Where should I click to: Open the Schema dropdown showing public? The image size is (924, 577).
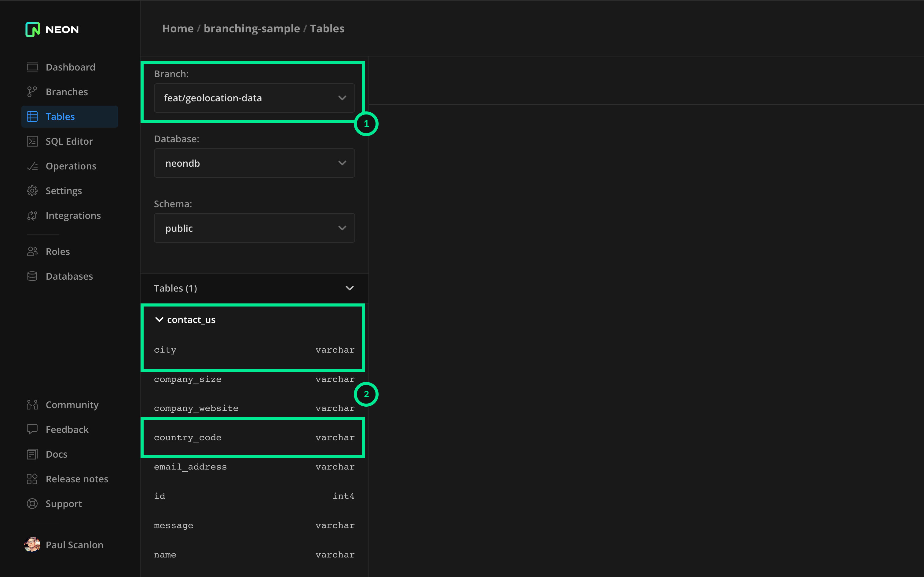click(x=254, y=228)
